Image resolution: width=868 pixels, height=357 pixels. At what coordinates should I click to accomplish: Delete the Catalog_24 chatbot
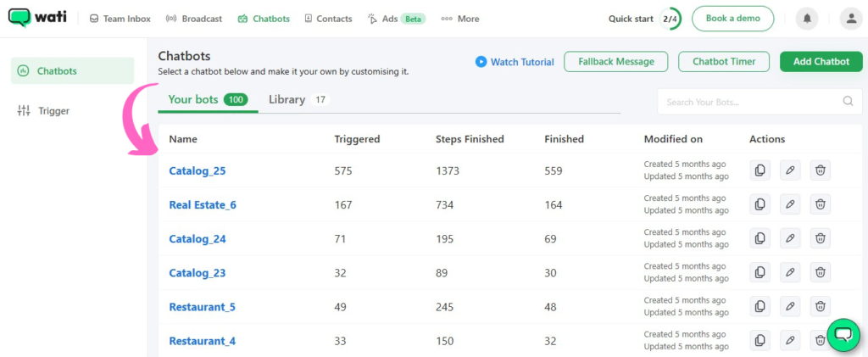820,238
